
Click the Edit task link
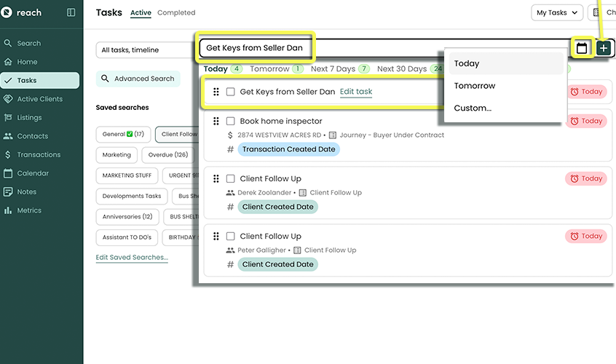click(356, 92)
